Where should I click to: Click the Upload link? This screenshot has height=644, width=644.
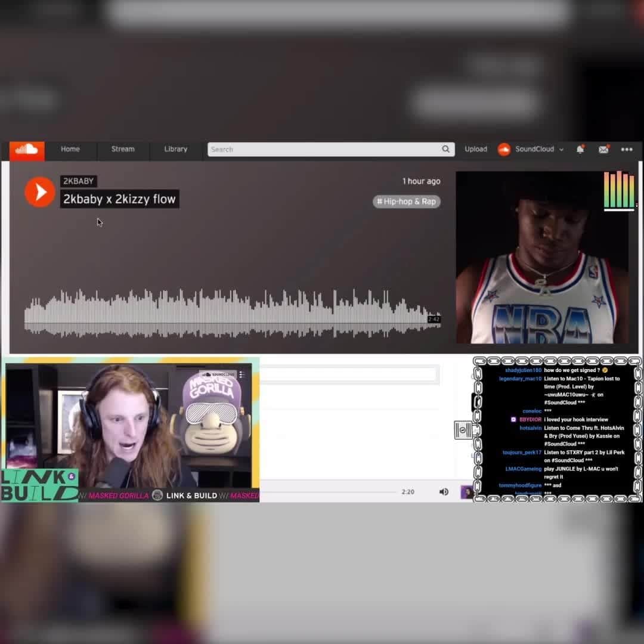coord(476,149)
